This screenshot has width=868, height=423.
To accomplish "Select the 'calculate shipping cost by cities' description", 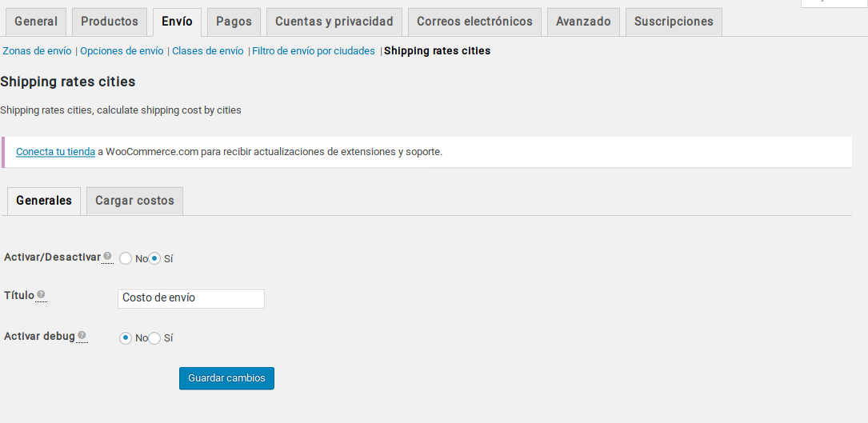I will tap(169, 110).
